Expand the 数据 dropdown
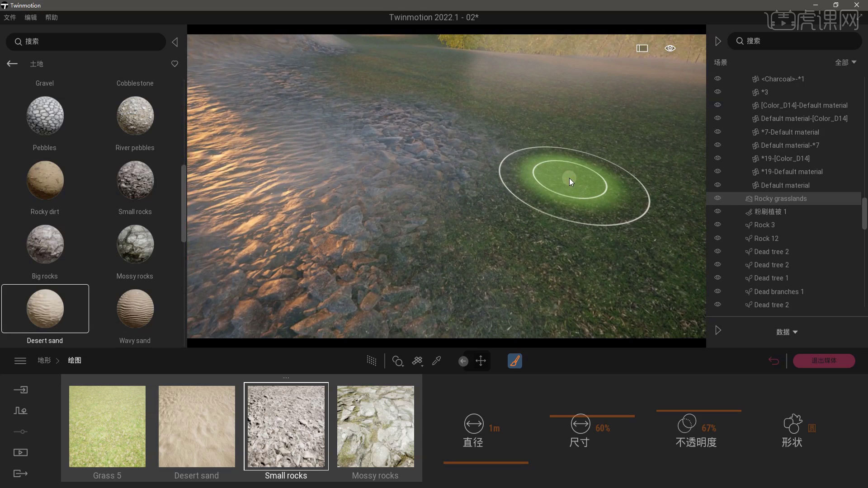The width and height of the screenshot is (868, 488). 787,332
